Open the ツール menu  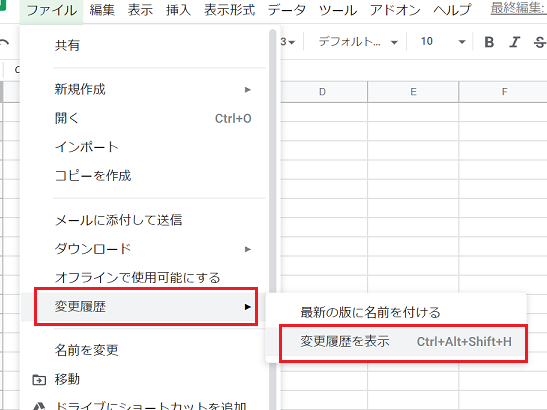pos(338,10)
